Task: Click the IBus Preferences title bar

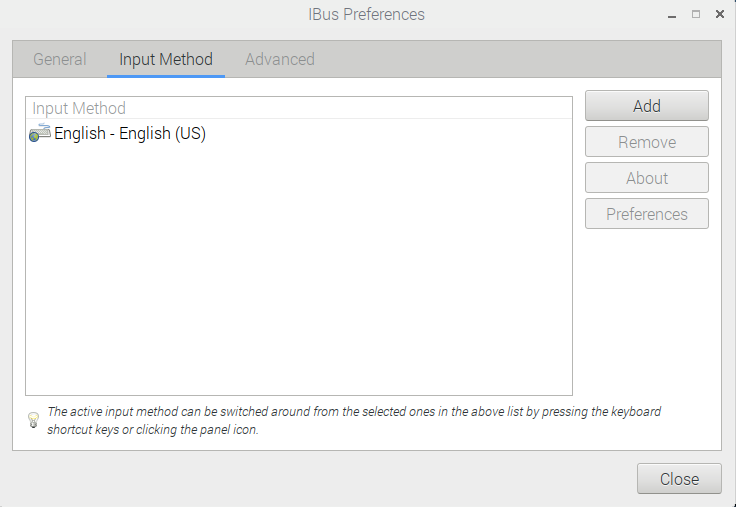Action: tap(366, 14)
